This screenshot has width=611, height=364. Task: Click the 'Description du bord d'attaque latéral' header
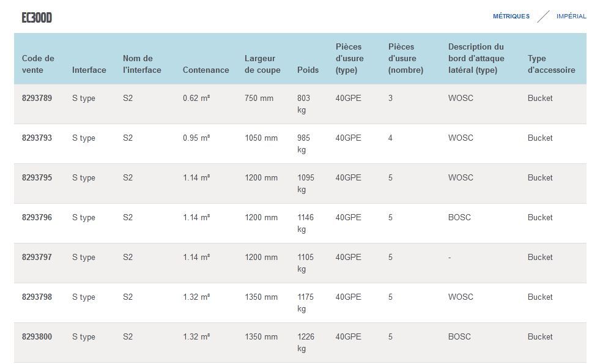click(x=476, y=59)
